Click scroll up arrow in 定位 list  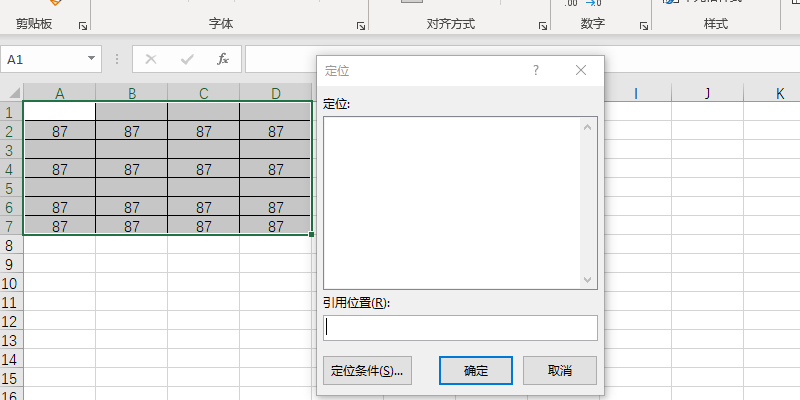[587, 127]
